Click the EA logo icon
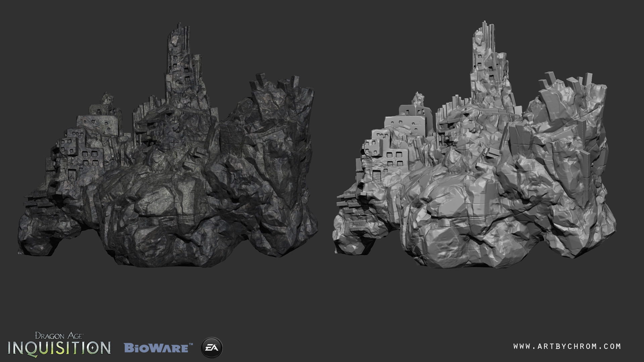Screen dimensions: 644x362 pos(212,348)
